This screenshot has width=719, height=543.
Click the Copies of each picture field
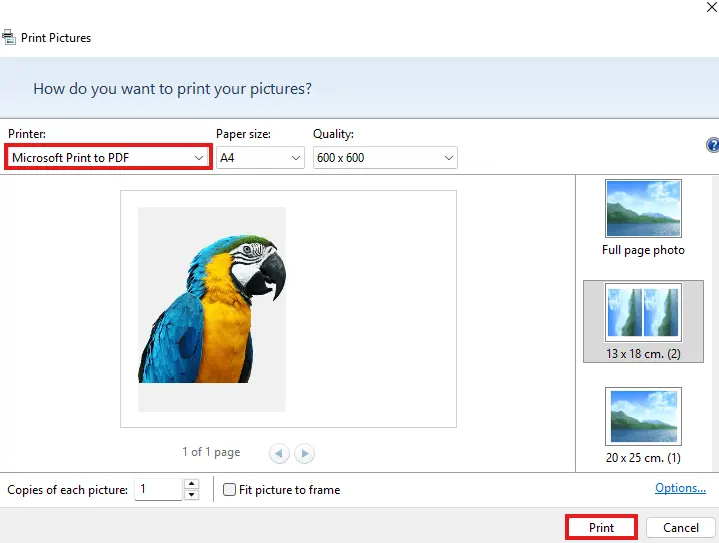pos(159,489)
